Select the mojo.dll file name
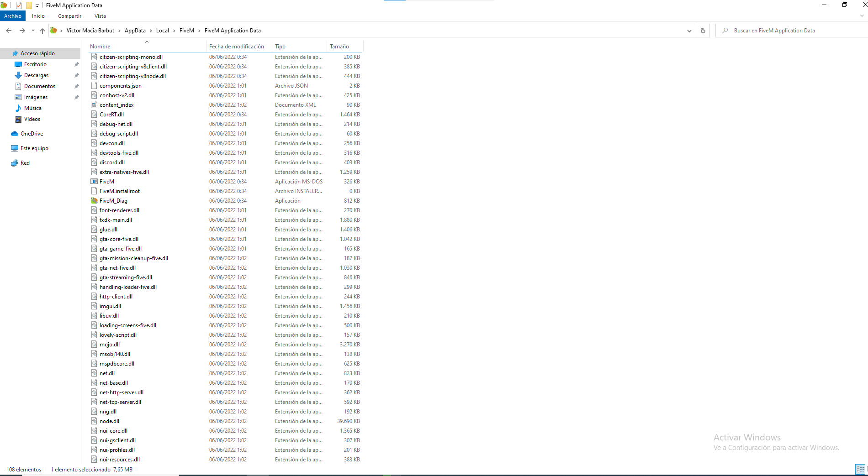Image resolution: width=868 pixels, height=476 pixels. coord(110,345)
